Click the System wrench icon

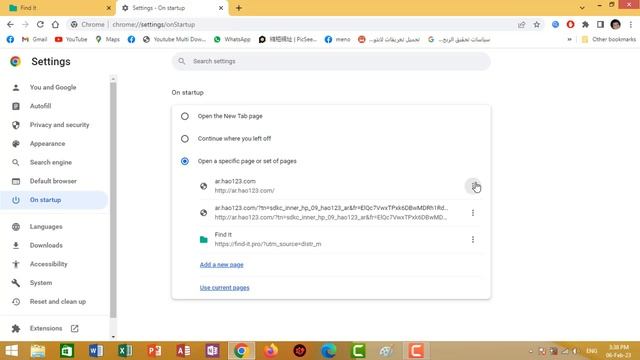[x=16, y=283]
